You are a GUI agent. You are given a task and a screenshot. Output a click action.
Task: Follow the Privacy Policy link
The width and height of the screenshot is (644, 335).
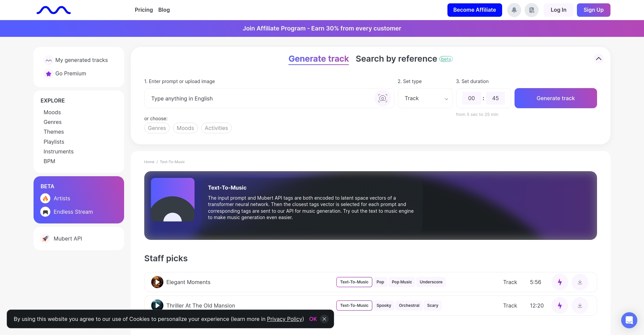pos(285,319)
